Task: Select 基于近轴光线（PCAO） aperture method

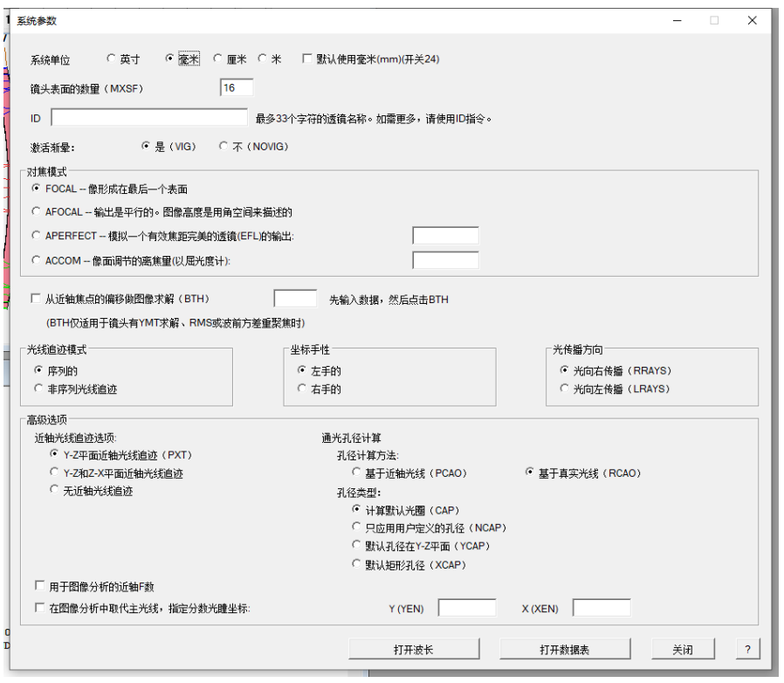Action: pyautogui.click(x=356, y=471)
